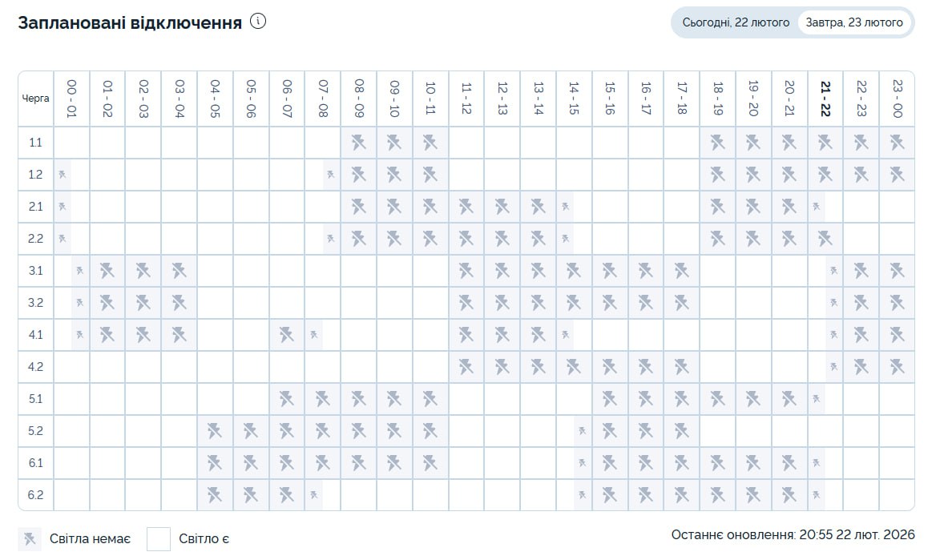
Task: Click outage icon for queue 3.1 at 02-03
Action: [x=143, y=271]
